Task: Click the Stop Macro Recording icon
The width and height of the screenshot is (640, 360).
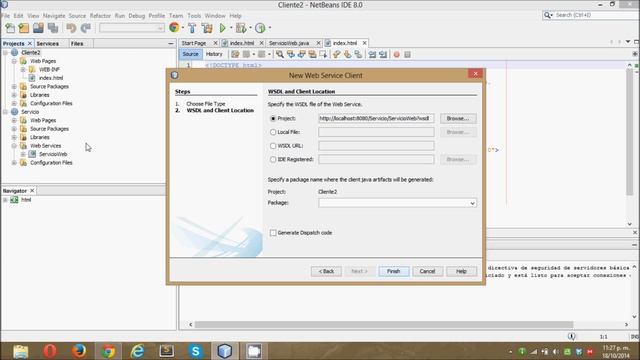Action: [407, 54]
